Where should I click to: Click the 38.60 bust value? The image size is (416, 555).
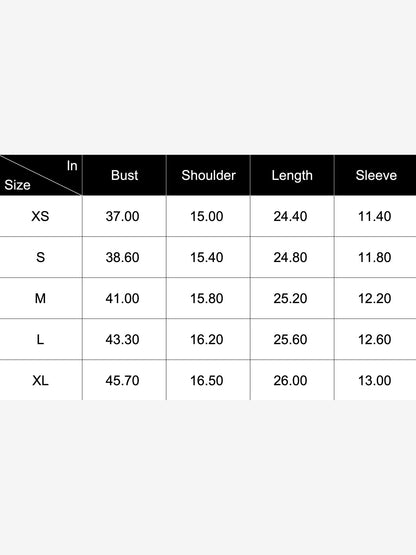coord(122,257)
